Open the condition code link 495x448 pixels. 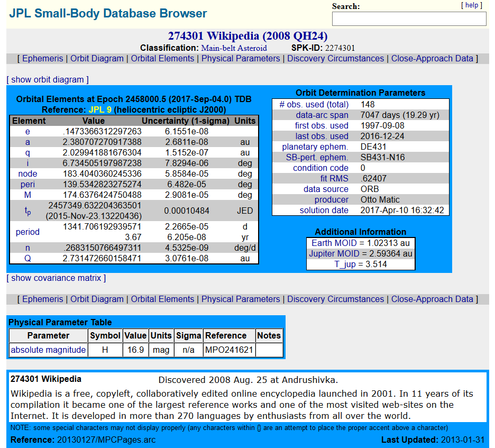coord(320,168)
